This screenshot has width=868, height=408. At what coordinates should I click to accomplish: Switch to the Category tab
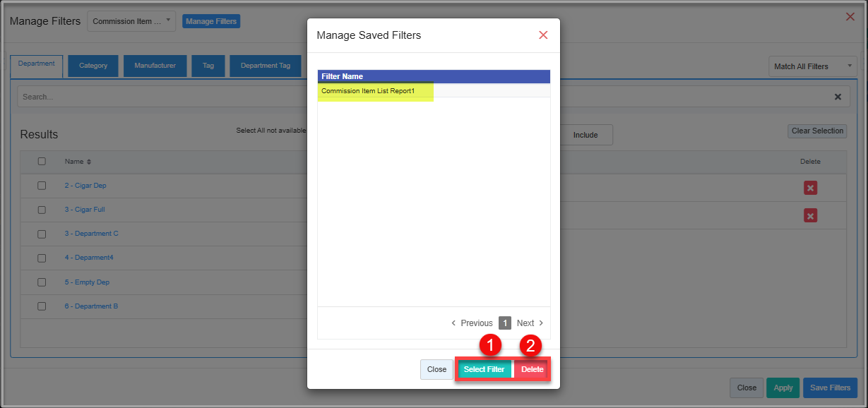tap(93, 66)
